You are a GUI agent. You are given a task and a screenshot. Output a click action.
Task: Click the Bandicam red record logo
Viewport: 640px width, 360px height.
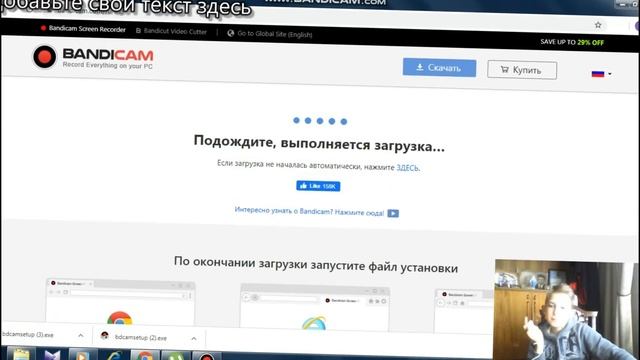(44, 56)
